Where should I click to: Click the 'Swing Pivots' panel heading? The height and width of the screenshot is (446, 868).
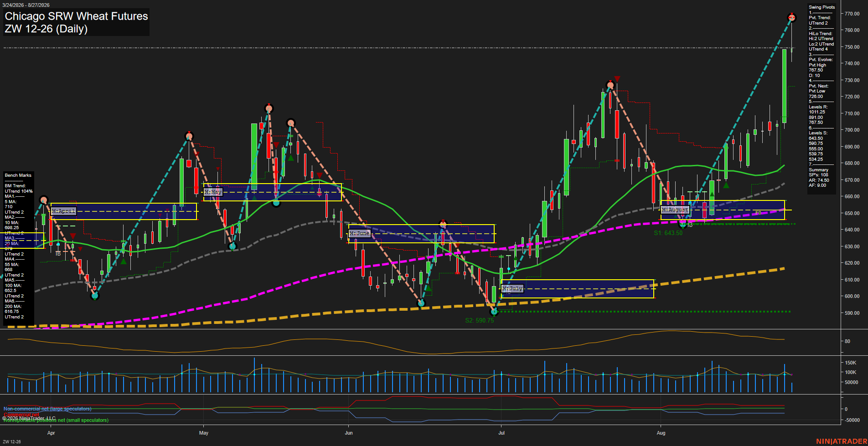[822, 7]
